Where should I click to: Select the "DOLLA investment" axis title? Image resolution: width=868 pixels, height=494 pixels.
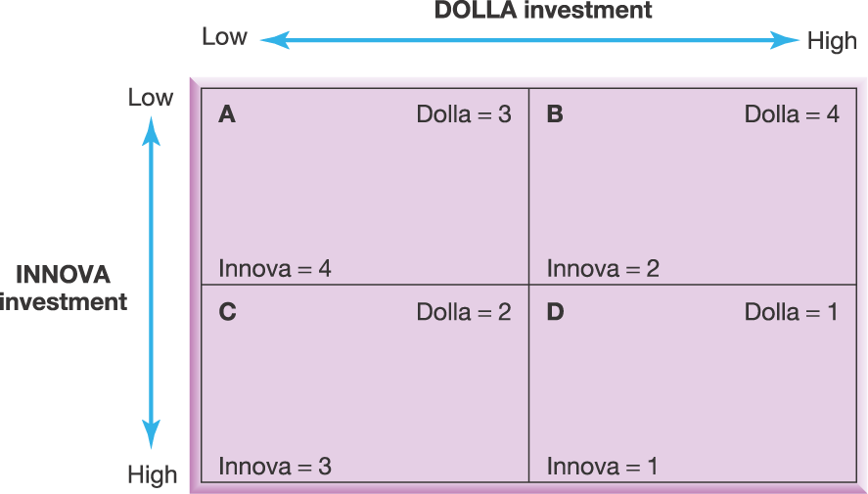(x=543, y=12)
